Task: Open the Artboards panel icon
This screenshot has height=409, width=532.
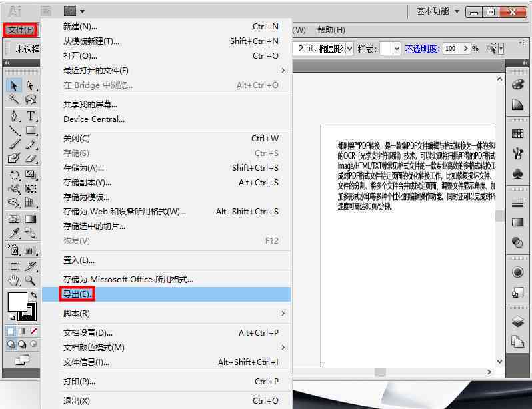Action: [x=517, y=341]
